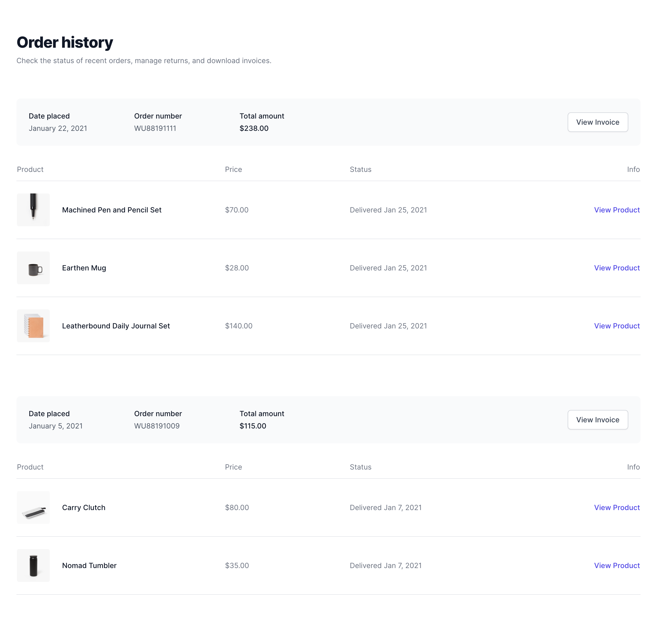The image size is (657, 644).
Task: Open View Product for Leatherbound Daily Journal Set
Action: tap(616, 326)
